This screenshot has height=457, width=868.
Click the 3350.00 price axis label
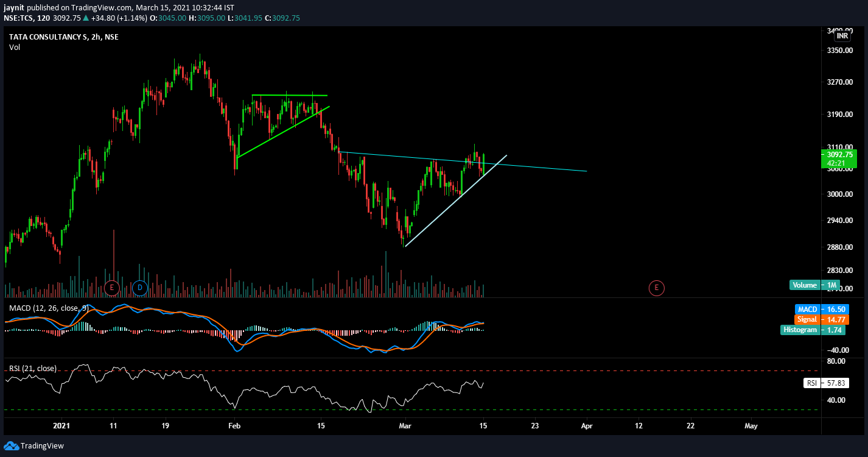(x=839, y=50)
